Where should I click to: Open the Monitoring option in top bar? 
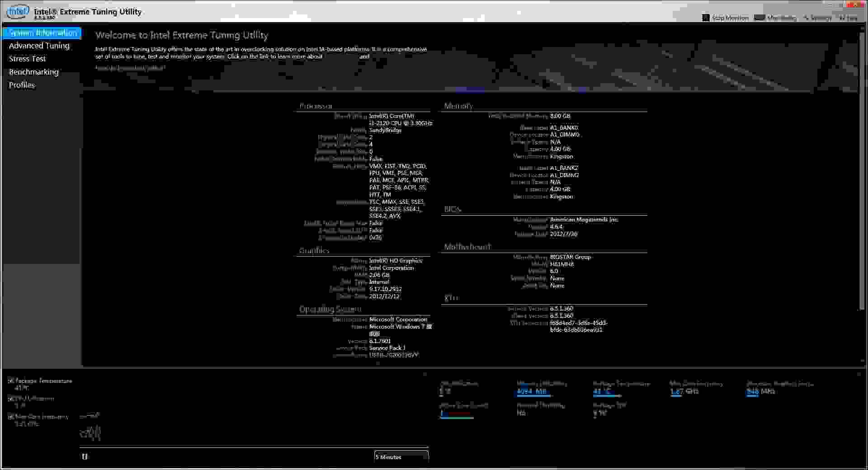[x=776, y=18]
